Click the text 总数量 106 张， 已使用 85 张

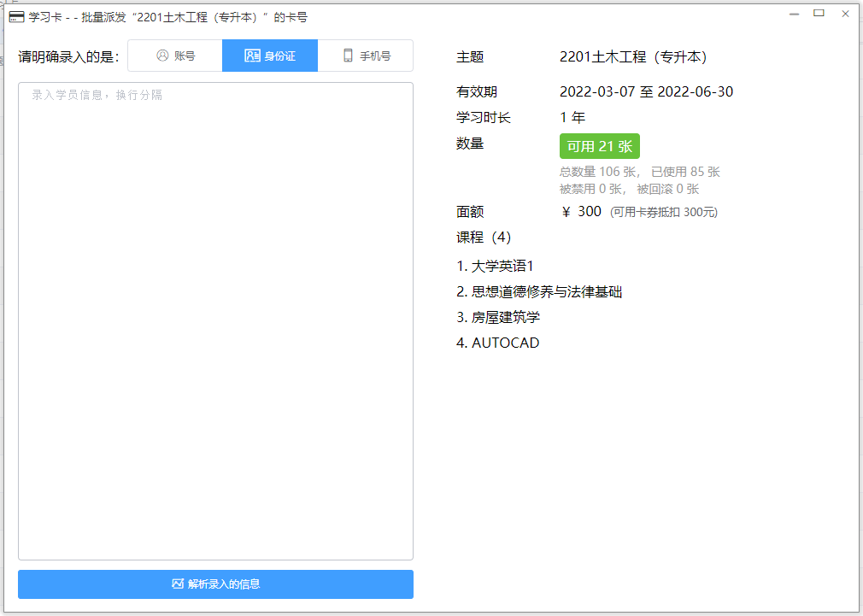[x=639, y=172]
